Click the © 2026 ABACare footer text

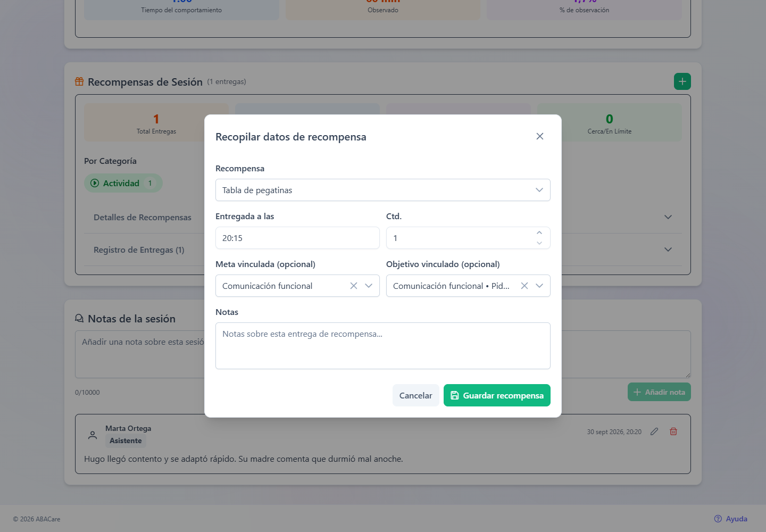[37, 519]
